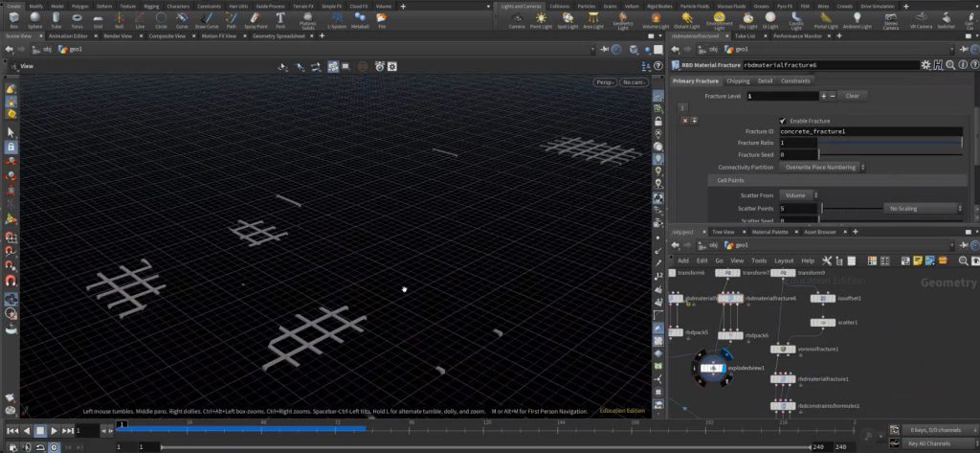Select the Platonic Solids shelf tool
This screenshot has height=453, width=980.
[308, 21]
